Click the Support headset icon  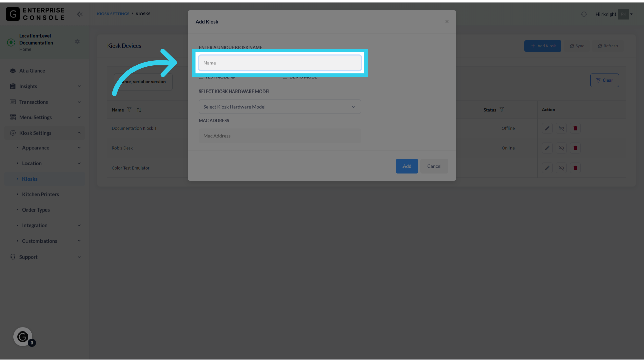(13, 257)
